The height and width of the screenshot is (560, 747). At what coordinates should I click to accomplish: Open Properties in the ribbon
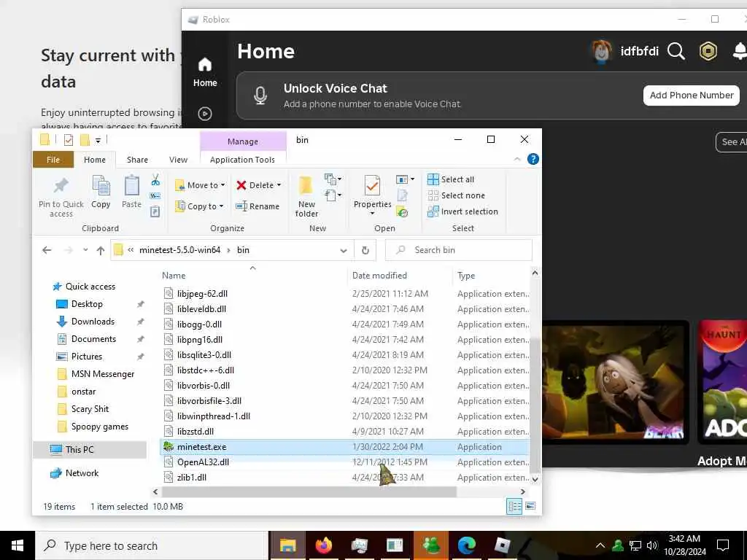tap(373, 195)
